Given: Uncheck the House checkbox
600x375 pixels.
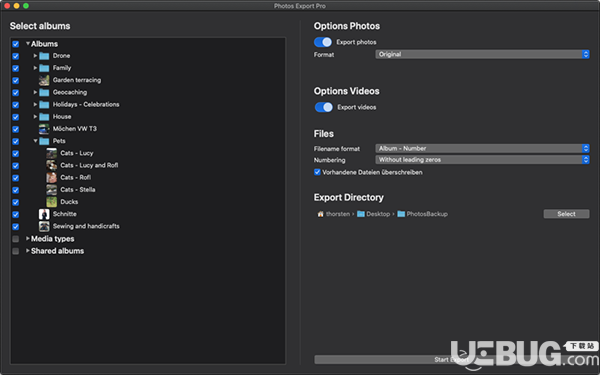Looking at the screenshot, I should coord(16,117).
